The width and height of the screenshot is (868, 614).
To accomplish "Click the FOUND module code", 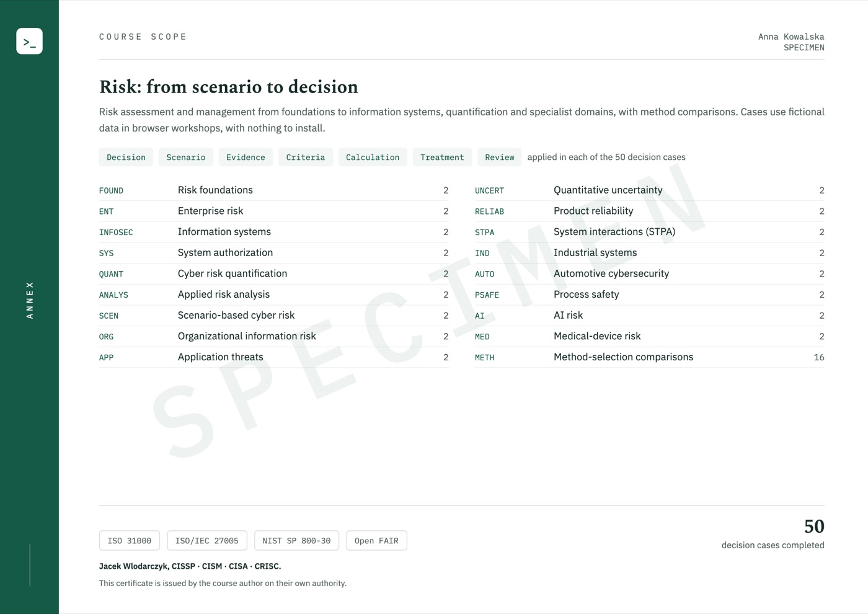I will point(111,191).
